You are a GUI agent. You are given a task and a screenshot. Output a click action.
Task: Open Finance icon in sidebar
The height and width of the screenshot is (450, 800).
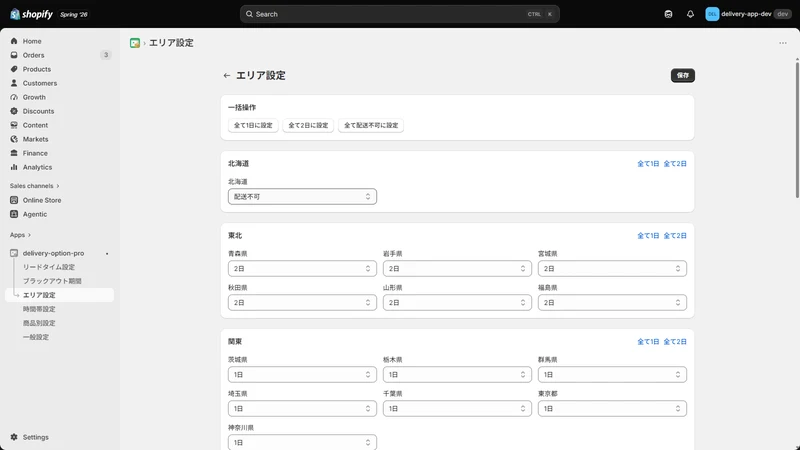(14, 153)
